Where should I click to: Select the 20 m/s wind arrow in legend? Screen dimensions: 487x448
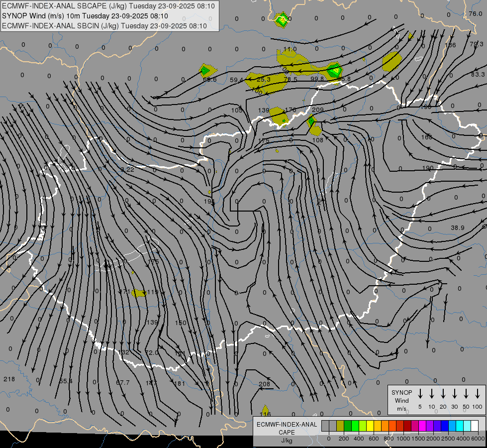(x=443, y=394)
